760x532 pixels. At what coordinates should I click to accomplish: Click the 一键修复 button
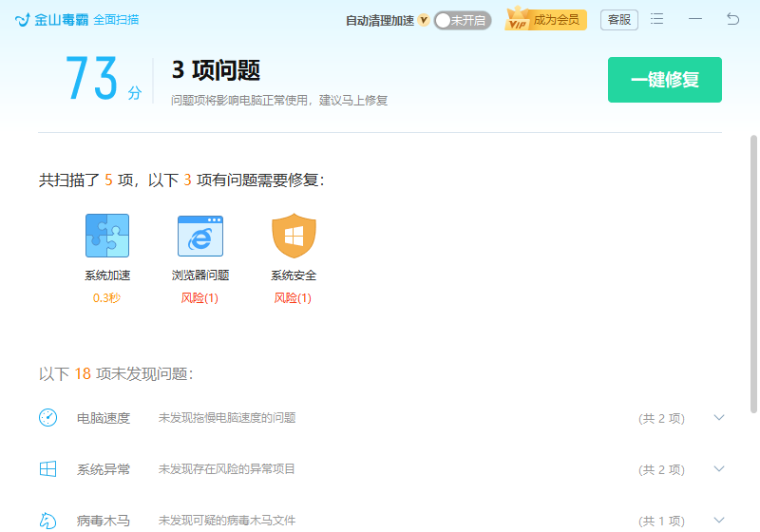pyautogui.click(x=664, y=80)
